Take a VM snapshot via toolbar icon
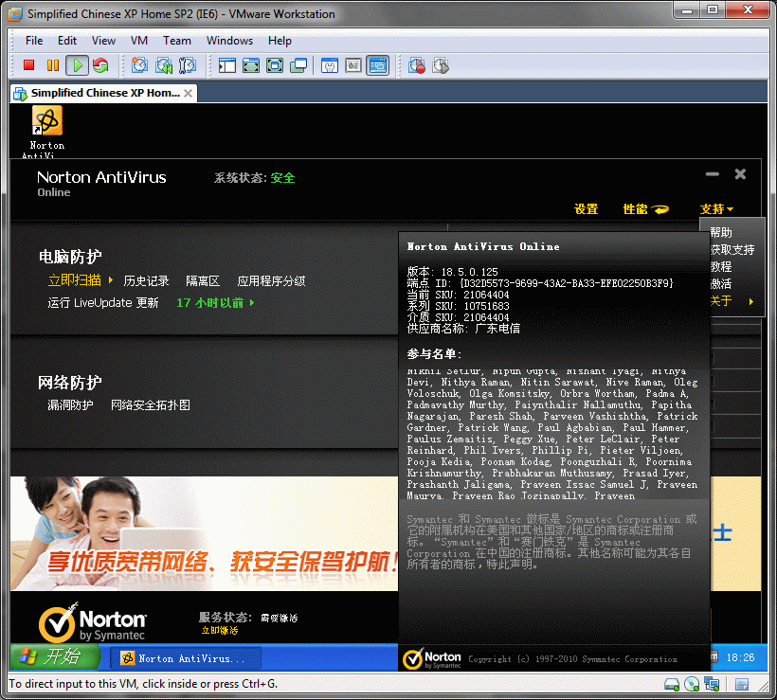This screenshot has height=700, width=777. click(139, 65)
